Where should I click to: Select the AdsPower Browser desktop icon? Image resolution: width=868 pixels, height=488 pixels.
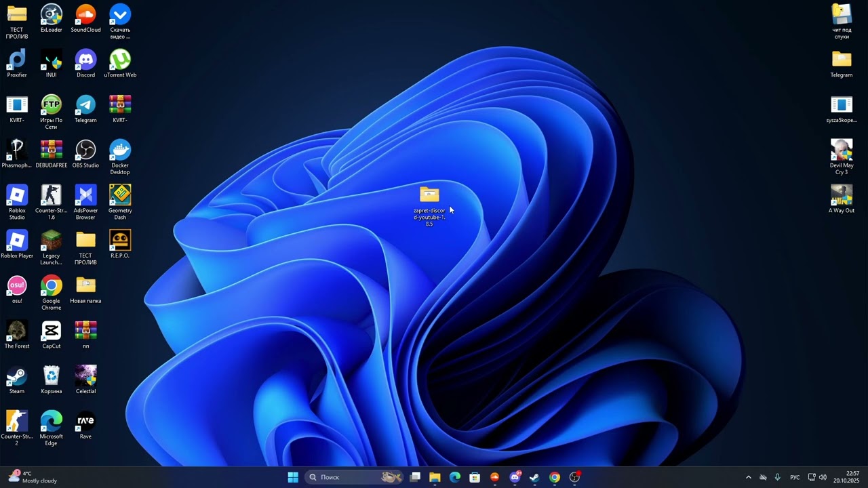coord(85,202)
